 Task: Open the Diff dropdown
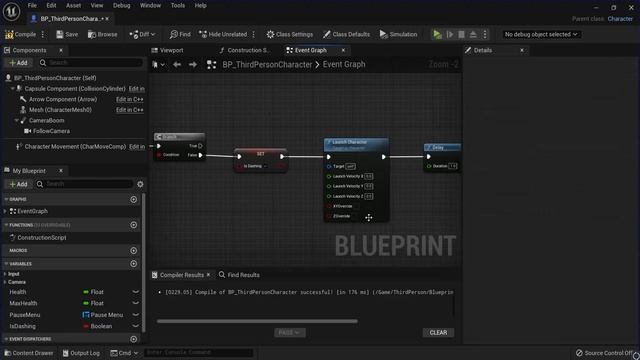click(x=142, y=35)
